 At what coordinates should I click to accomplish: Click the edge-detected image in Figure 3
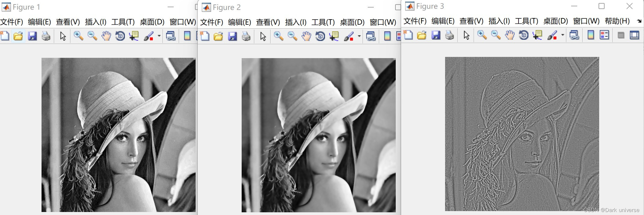pos(522,134)
